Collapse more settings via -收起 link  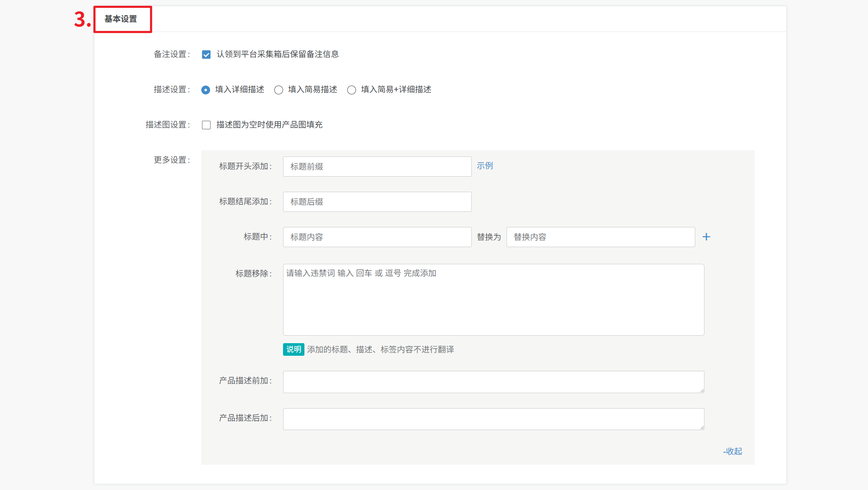(x=732, y=451)
